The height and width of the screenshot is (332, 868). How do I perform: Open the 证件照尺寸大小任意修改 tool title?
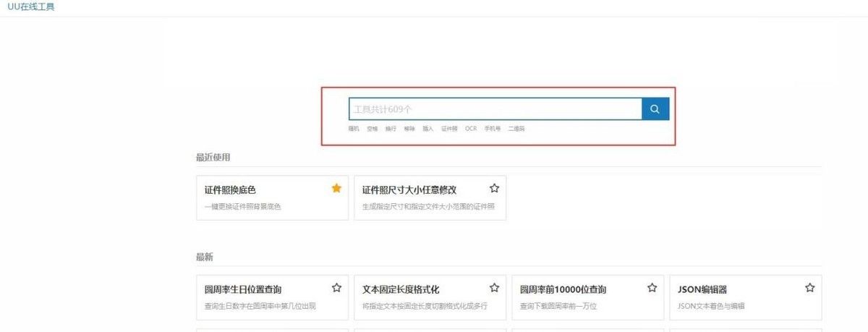409,190
